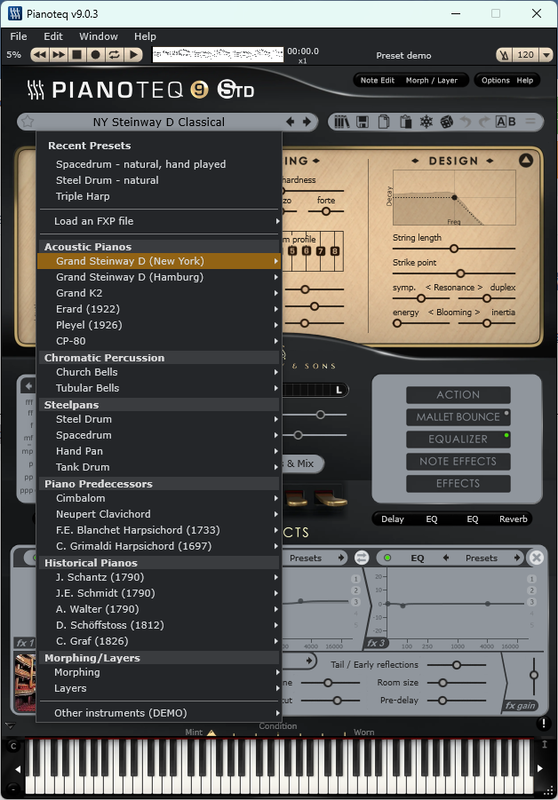Open the EQUALIZER panel button

pos(458,439)
